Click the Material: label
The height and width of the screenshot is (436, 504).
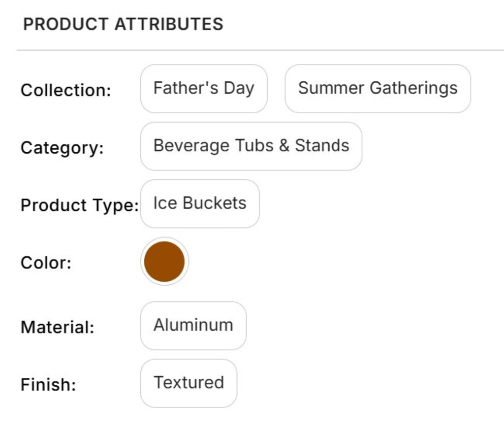click(57, 327)
